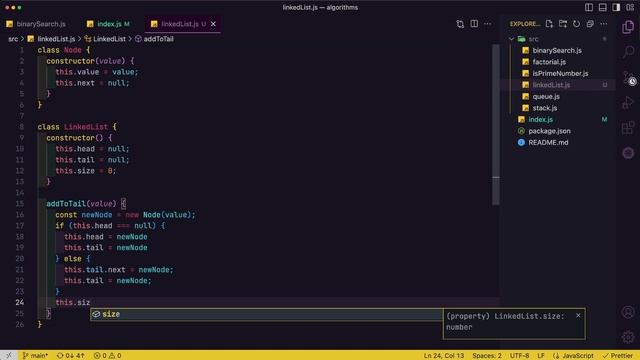
Task: Open the Search view icon
Action: click(x=628, y=52)
